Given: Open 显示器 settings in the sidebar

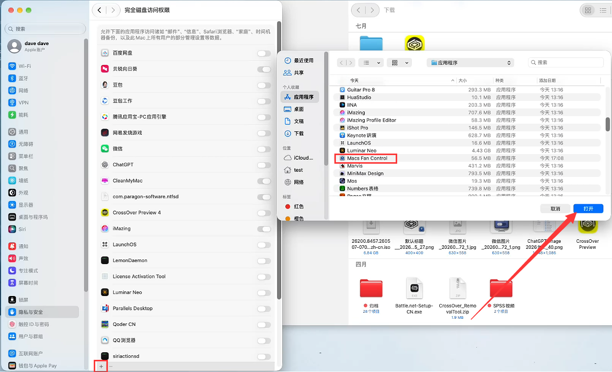Looking at the screenshot, I should [21, 205].
